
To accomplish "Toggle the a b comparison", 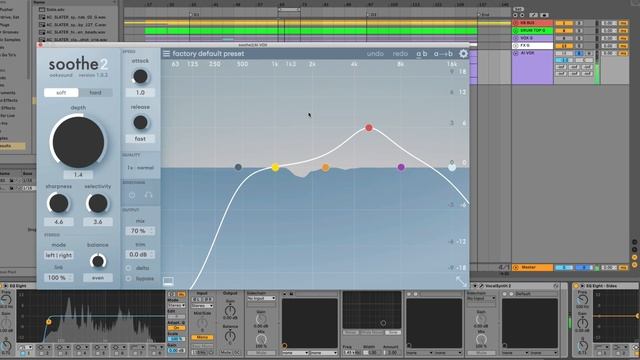I will tap(422, 53).
